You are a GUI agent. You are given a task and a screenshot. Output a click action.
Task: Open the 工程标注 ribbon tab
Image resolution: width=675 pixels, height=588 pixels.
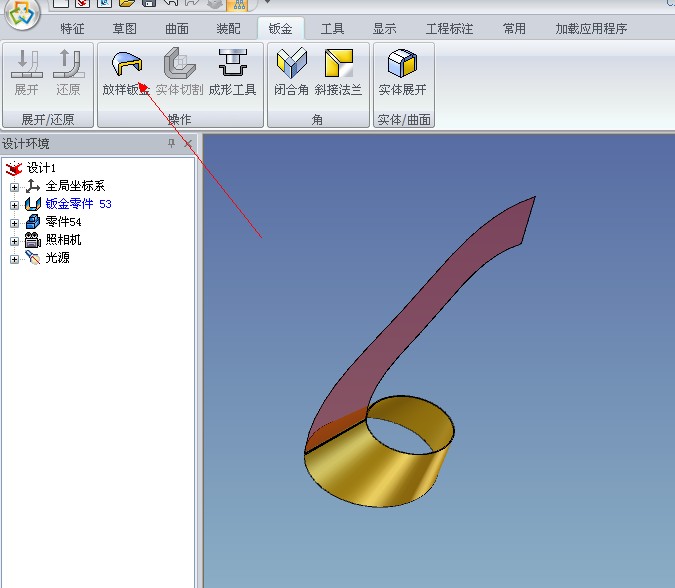pos(449,28)
